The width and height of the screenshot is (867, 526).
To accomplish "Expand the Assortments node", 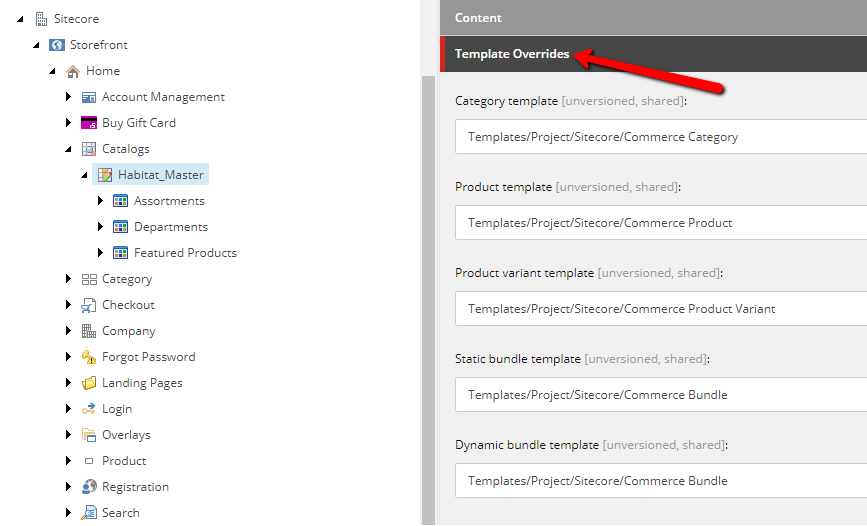I will (100, 200).
